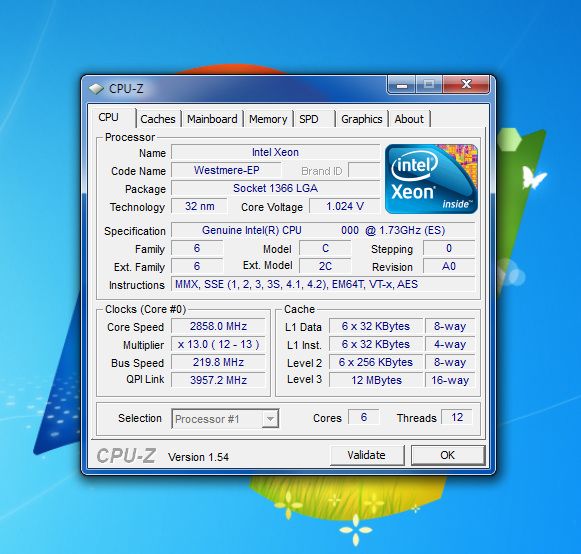Click the Specification label
Viewport: 581px width, 554px height.
[x=135, y=231]
